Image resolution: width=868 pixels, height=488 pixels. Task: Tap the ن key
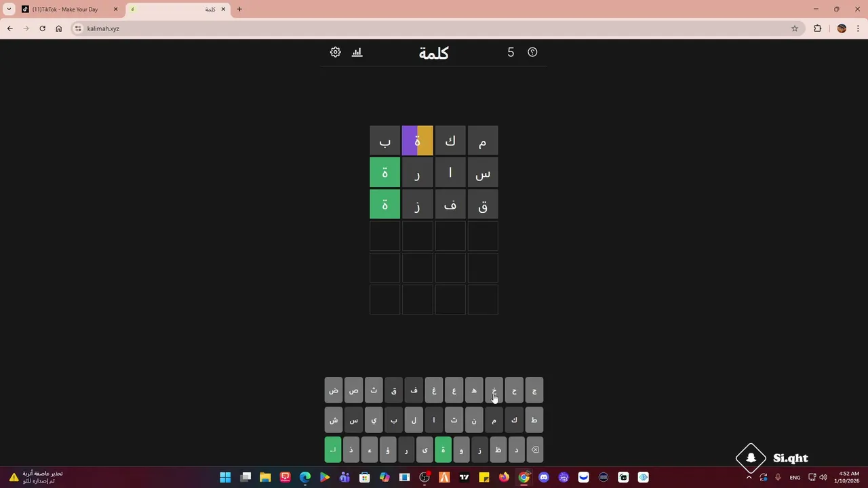pos(474,420)
